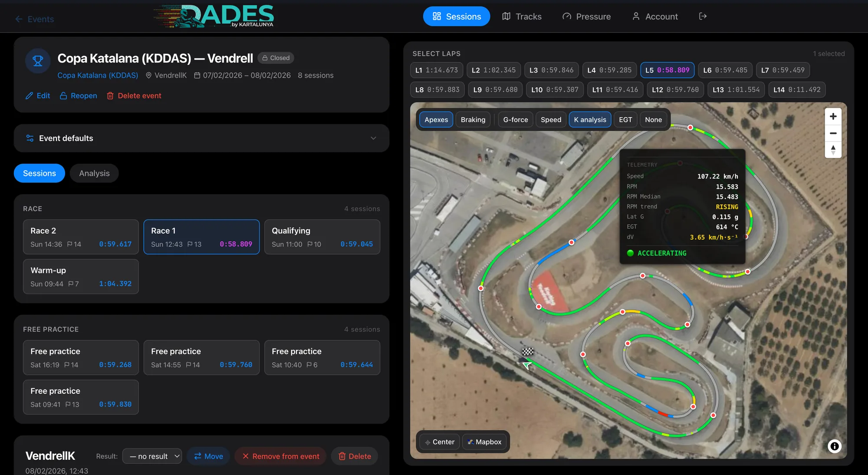
Task: Open the Race 2 session card
Action: coord(81,237)
